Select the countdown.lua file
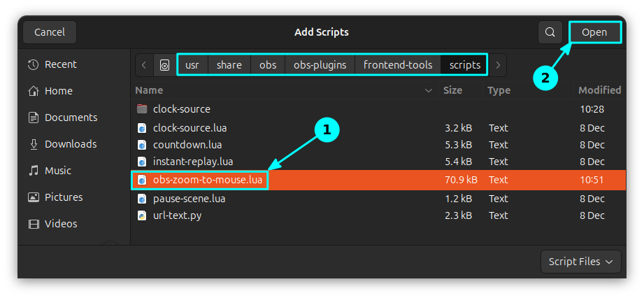Screen dimensions: 644x298 [x=187, y=145]
